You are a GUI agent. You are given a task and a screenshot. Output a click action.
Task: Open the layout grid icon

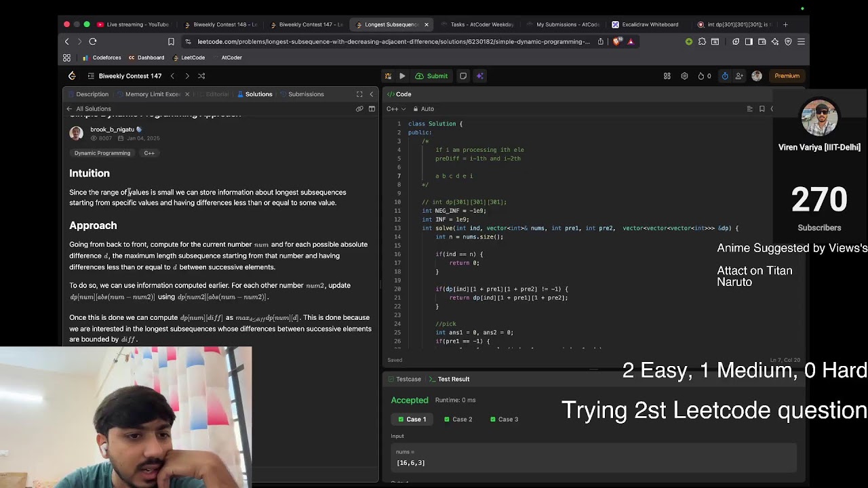pyautogui.click(x=667, y=76)
